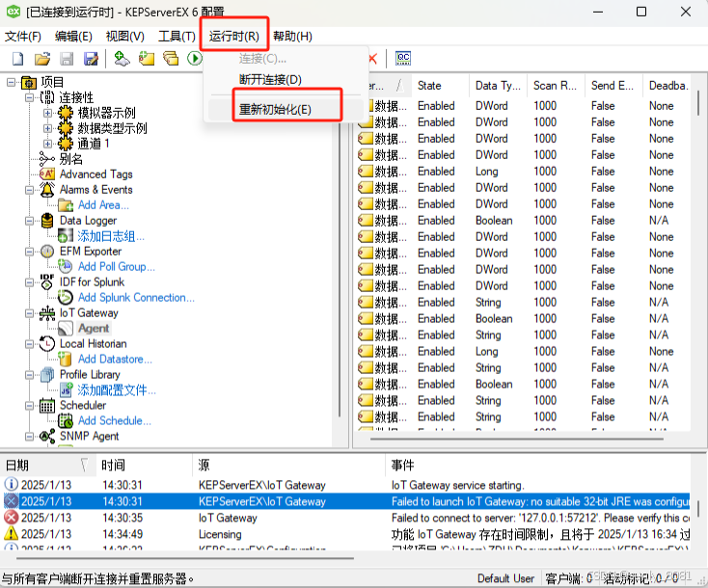Open the 视图(V) menu

click(x=125, y=36)
